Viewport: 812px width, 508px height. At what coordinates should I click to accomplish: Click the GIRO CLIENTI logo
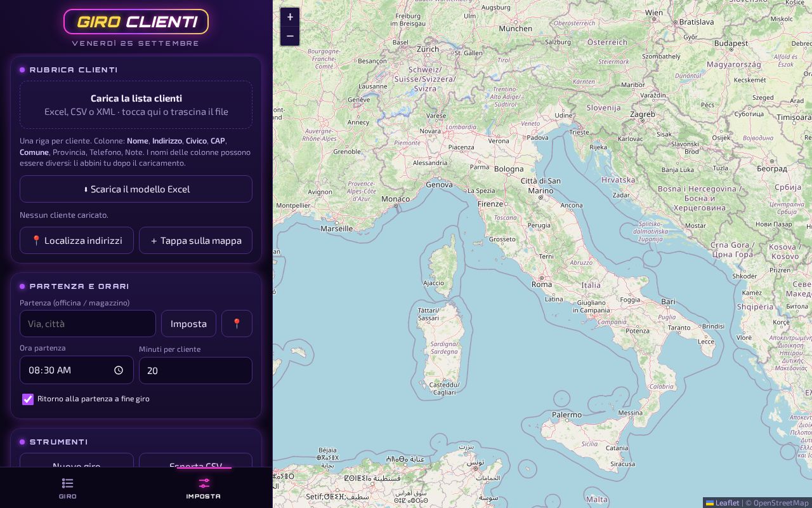[136, 22]
